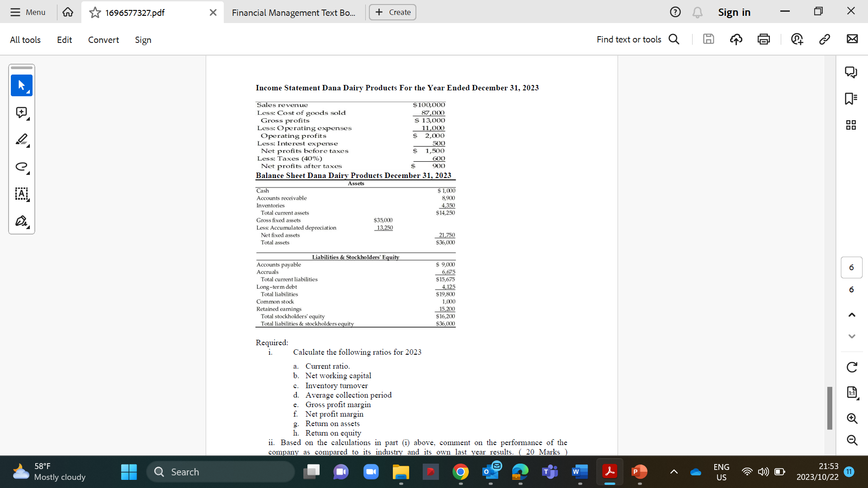Toggle the Comments panel
The image size is (868, 488).
coord(852,72)
